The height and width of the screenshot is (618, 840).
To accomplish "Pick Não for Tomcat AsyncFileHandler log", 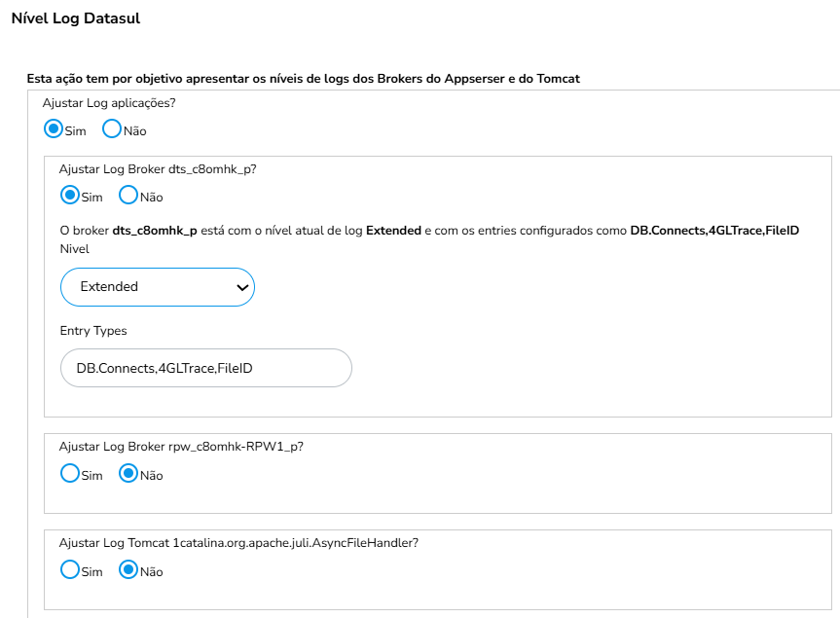I will point(128,569).
